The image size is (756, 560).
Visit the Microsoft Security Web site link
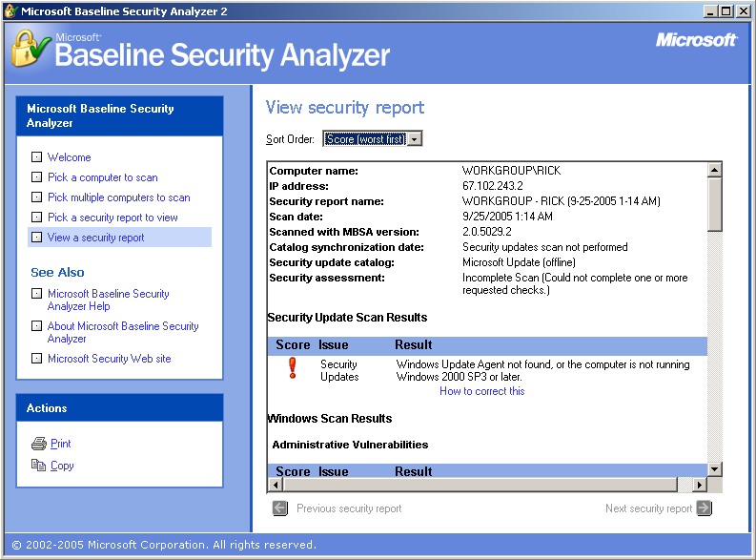coord(109,359)
